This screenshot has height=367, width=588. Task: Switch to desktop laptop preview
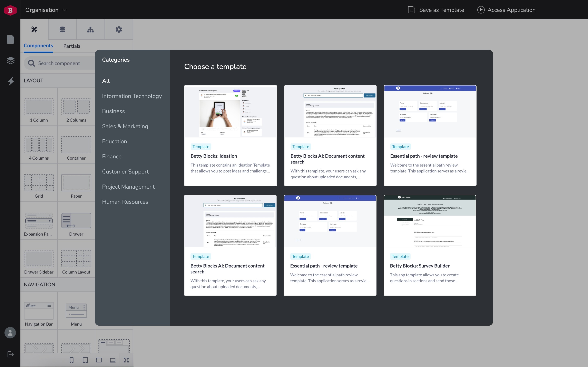coord(113,360)
